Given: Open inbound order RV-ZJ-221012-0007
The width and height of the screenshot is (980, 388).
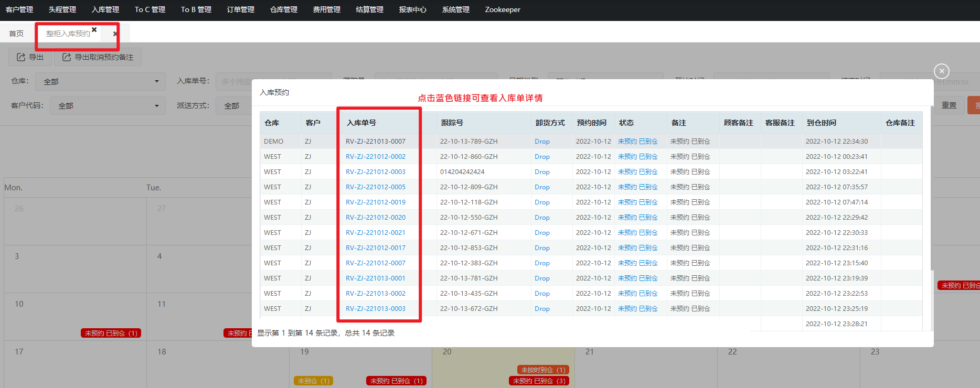Looking at the screenshot, I should click(x=376, y=263).
